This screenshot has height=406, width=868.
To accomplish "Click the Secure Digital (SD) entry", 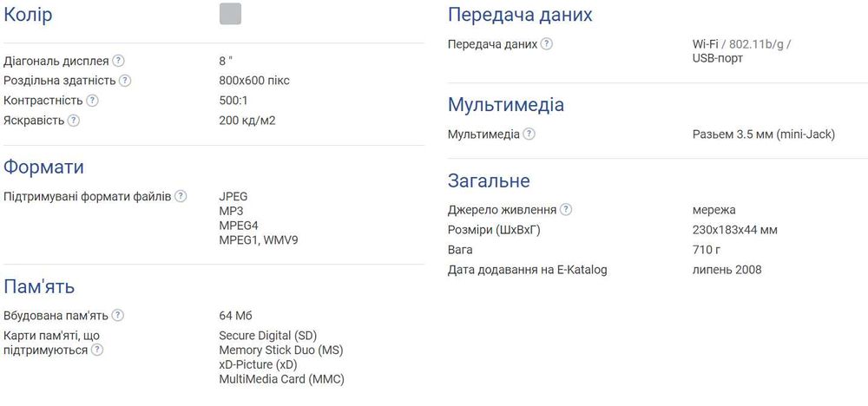I will point(268,336).
